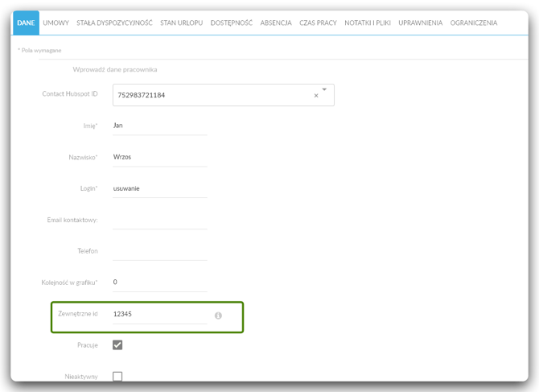Screen dimensions: 539x392
Task: Select the OGRANICZENIA tab
Action: pyautogui.click(x=474, y=23)
